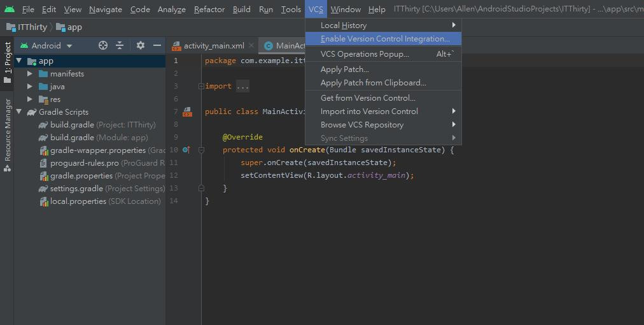The width and height of the screenshot is (644, 325).
Task: Click the @Override annotation text
Action: tap(242, 137)
